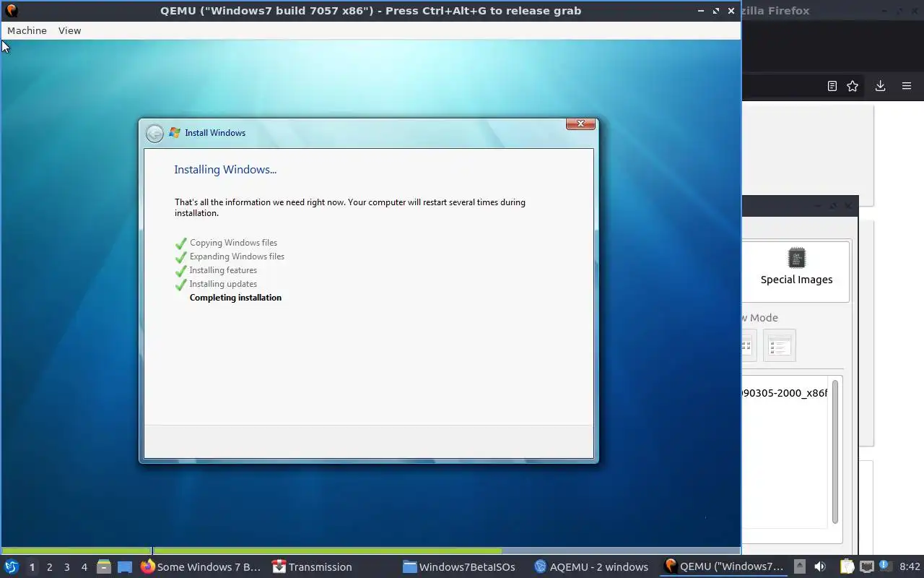Click the 'Installing features' step

223,270
